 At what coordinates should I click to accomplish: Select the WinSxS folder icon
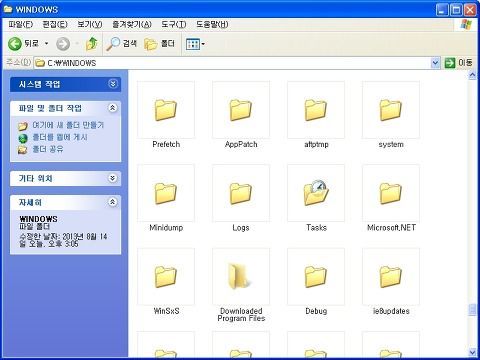coord(165,277)
